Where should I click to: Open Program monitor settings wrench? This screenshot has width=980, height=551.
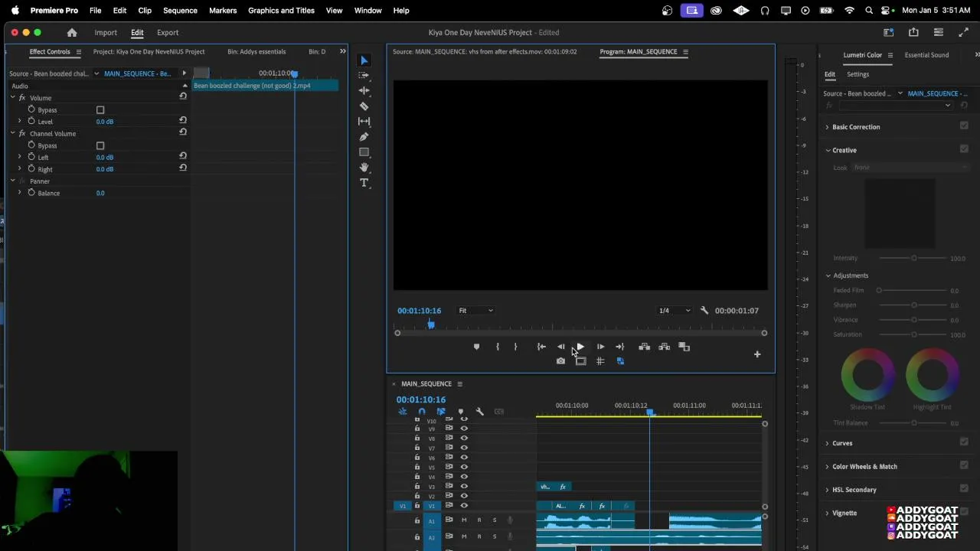(x=704, y=311)
